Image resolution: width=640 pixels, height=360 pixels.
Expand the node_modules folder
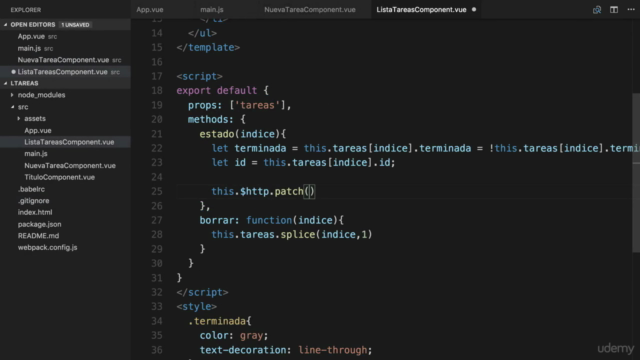pos(41,95)
